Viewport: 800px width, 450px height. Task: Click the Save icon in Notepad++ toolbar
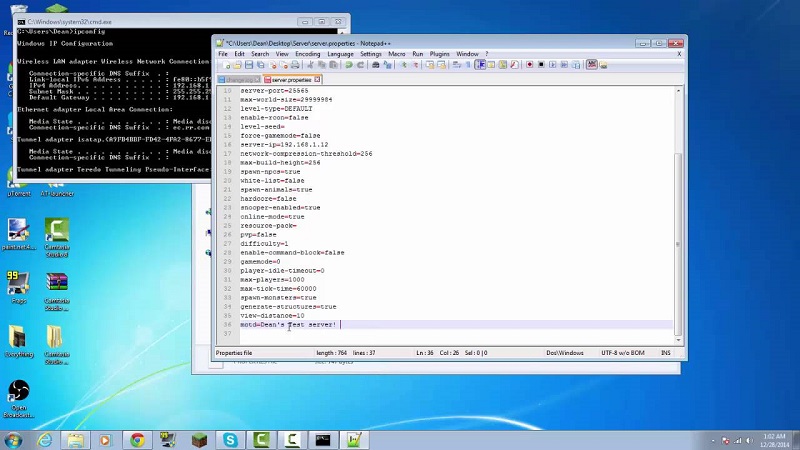(x=249, y=65)
